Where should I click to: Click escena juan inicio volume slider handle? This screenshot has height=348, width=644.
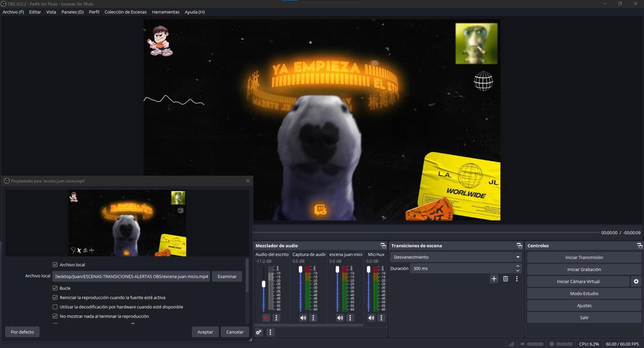(x=338, y=269)
